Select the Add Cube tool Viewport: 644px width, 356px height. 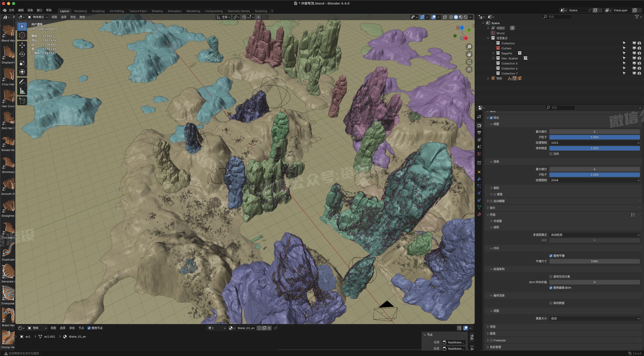click(x=22, y=101)
